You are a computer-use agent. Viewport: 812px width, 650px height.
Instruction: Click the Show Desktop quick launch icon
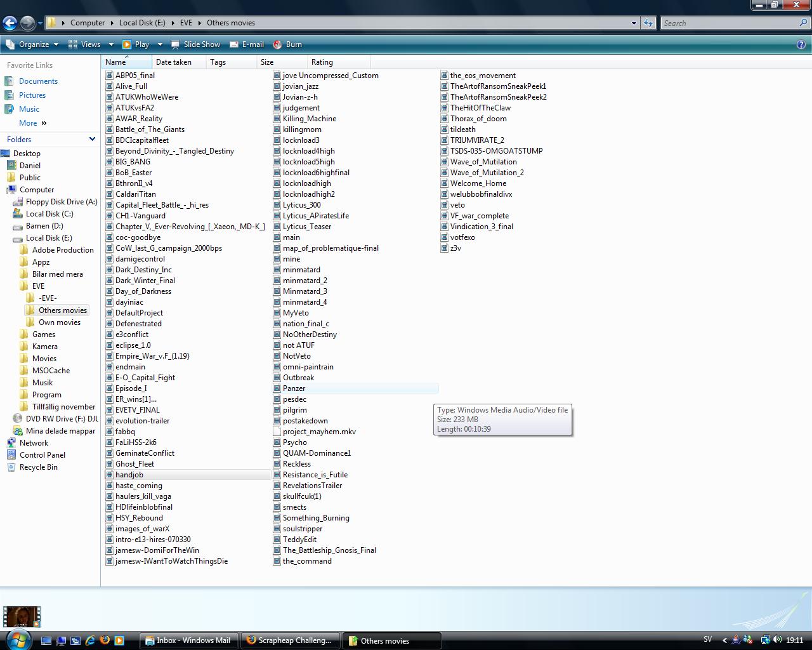coord(46,641)
